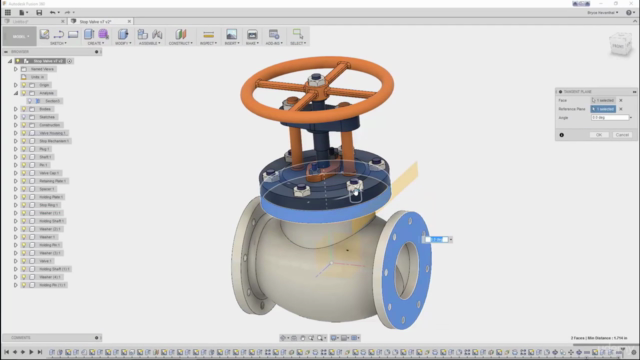
Task: Expand the Retaining Plate:1 component
Action: [x=16, y=181]
